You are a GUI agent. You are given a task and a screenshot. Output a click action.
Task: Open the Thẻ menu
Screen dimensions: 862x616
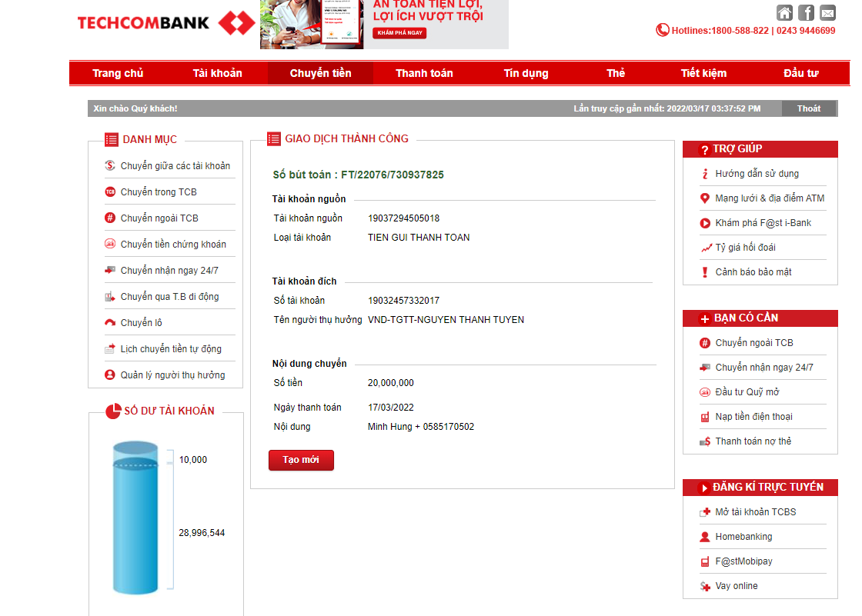[x=616, y=73]
